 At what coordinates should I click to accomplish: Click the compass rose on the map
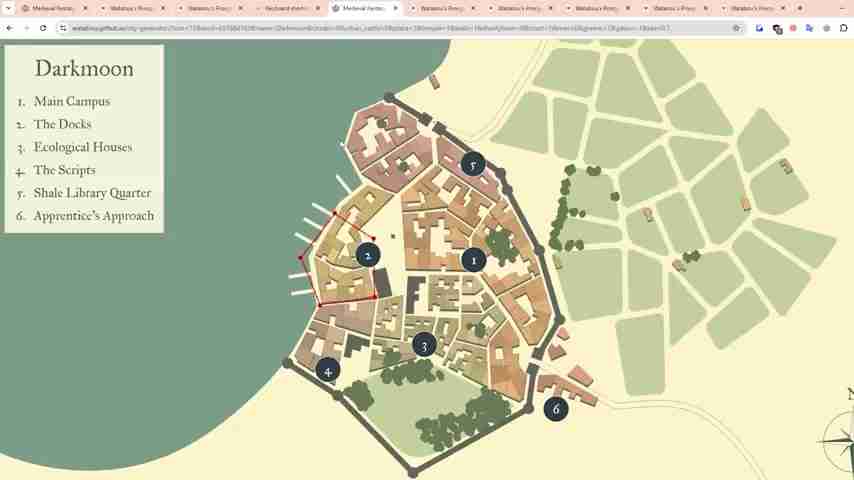point(838,440)
